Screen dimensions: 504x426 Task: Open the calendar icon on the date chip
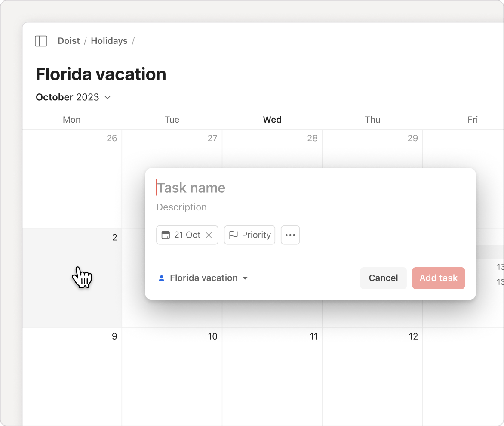click(x=166, y=235)
